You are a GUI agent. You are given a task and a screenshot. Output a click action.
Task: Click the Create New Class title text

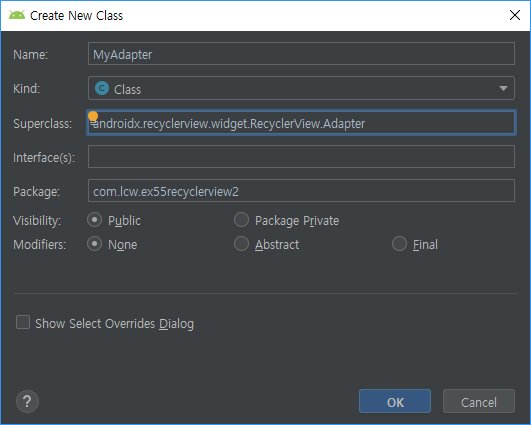tap(77, 16)
